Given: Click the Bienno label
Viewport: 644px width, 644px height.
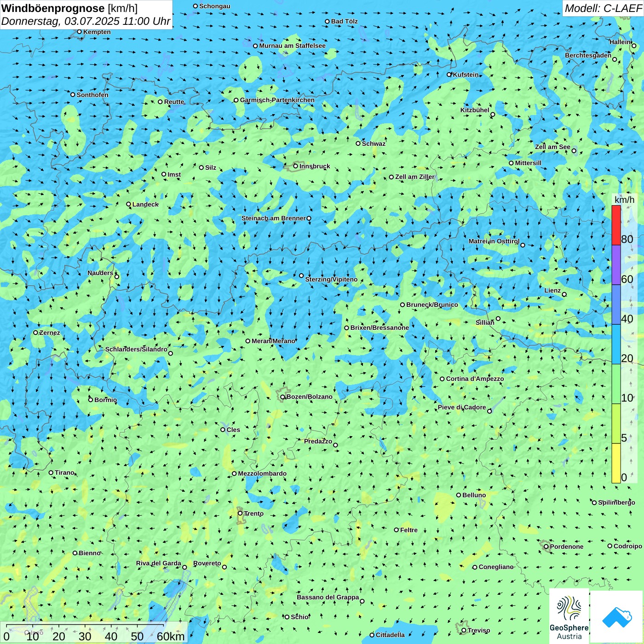Looking at the screenshot, I should pos(90,553).
